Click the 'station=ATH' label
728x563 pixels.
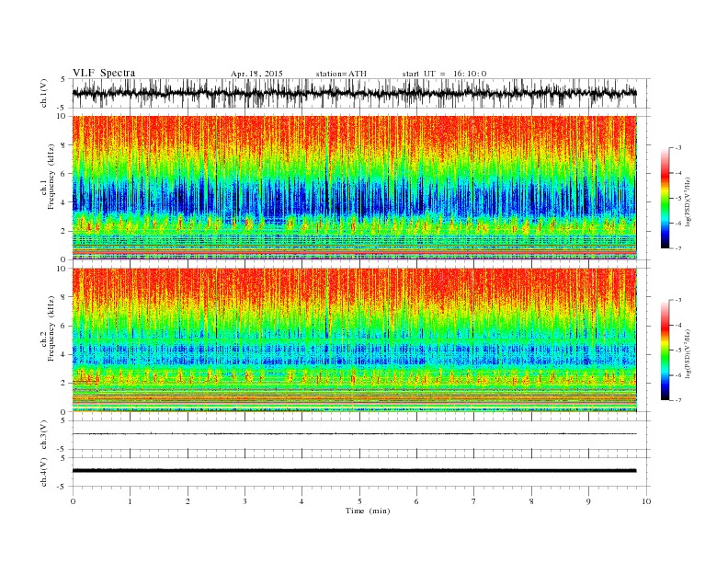341,74
